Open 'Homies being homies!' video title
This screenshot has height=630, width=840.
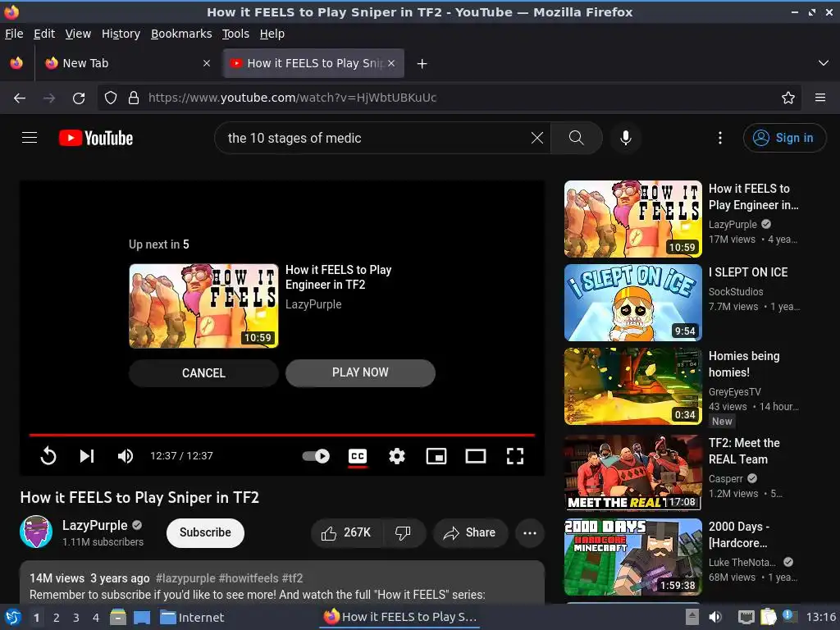pyautogui.click(x=744, y=363)
